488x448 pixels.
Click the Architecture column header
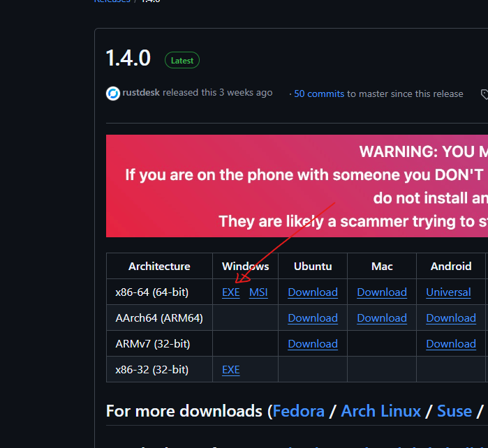click(x=159, y=267)
